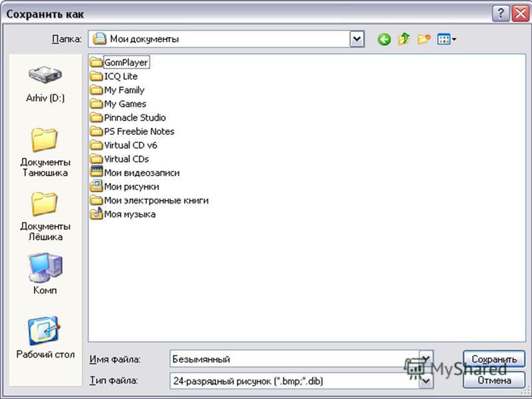Screen dimensions: 532x399
Task: Open Комп computer shortcut
Action: pyautogui.click(x=45, y=274)
